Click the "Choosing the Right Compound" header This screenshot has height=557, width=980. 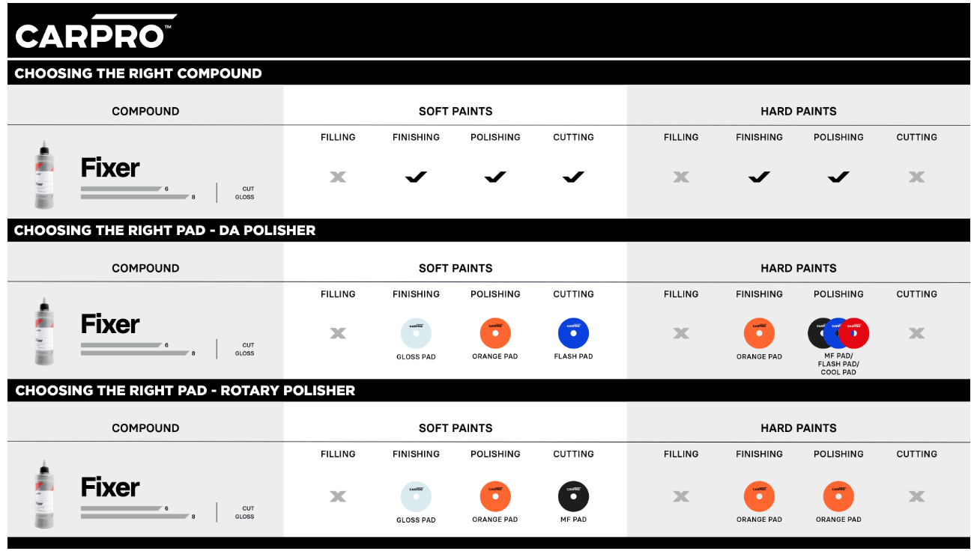(x=139, y=73)
